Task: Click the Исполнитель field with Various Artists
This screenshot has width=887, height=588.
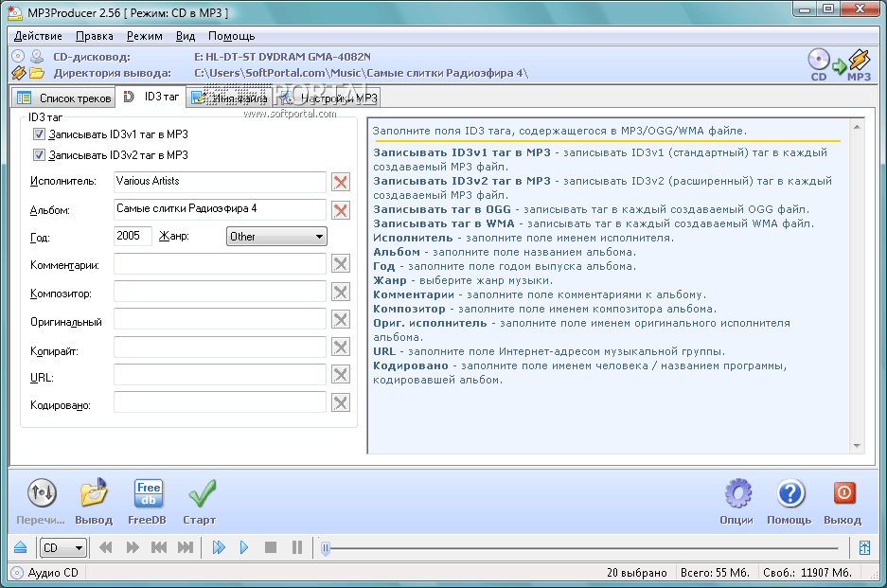Action: point(220,182)
